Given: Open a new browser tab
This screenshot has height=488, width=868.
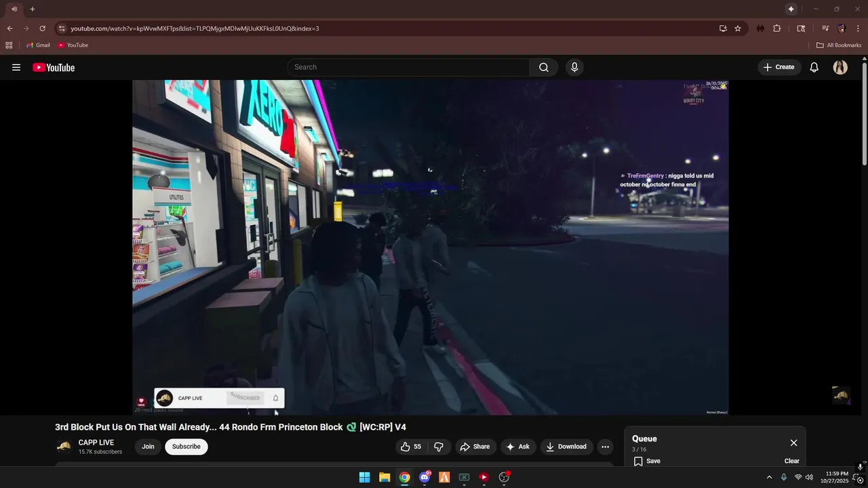Looking at the screenshot, I should pyautogui.click(x=32, y=9).
